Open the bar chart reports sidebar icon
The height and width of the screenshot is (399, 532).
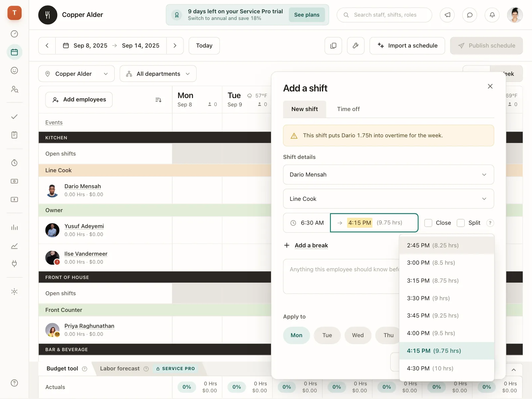(14, 227)
